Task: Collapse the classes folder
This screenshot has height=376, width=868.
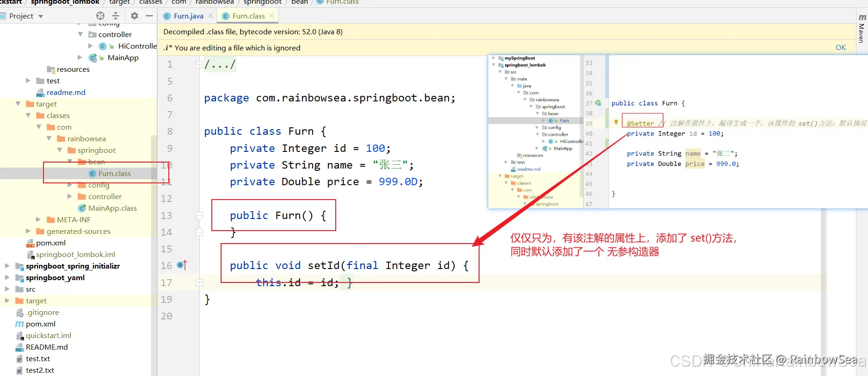Action: (28, 115)
